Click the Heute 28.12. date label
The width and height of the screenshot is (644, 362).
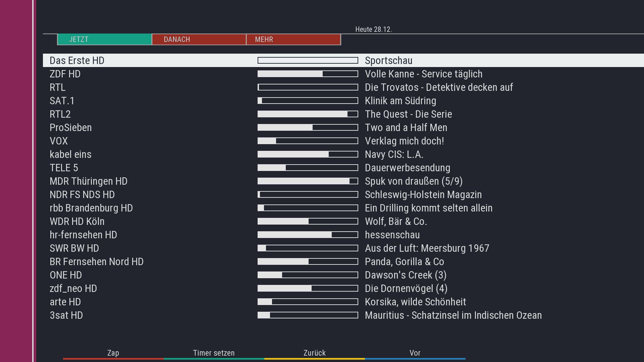click(373, 29)
